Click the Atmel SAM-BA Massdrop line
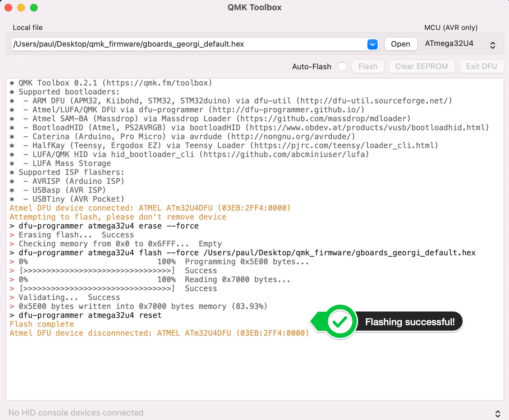Screen dimensions: 509x420 [210, 119]
